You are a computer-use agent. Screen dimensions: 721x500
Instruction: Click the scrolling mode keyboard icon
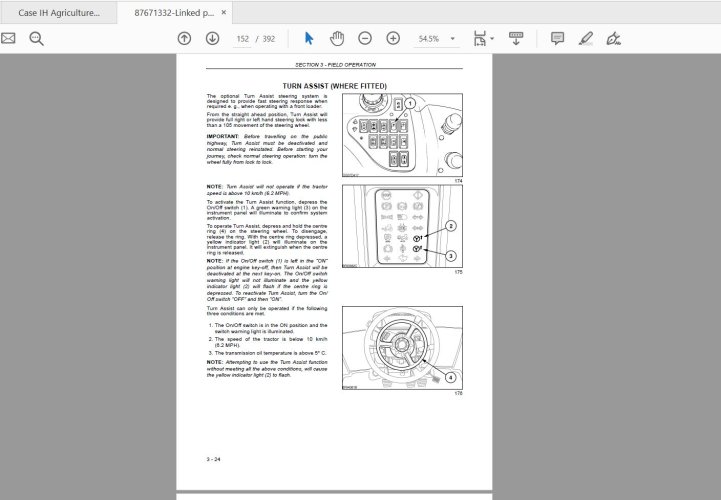[516, 38]
